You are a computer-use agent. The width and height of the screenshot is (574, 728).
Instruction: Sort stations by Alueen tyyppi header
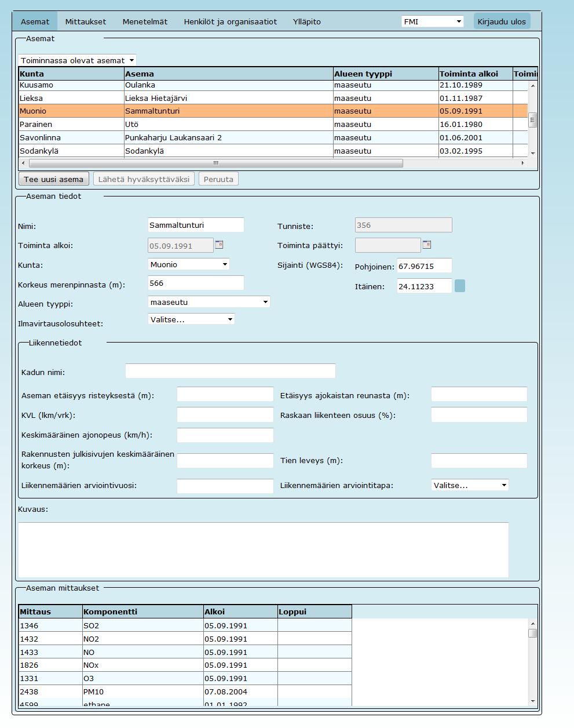click(x=386, y=74)
